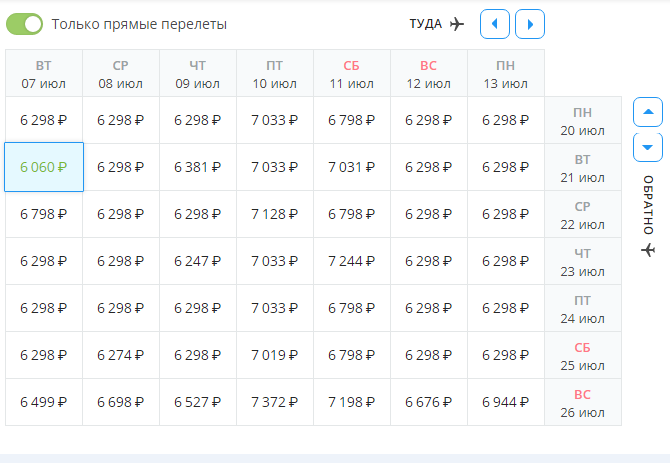Viewport: 670px width, 463px height.
Task: Click the airplane icon below ОБРАТНО
Action: click(648, 248)
